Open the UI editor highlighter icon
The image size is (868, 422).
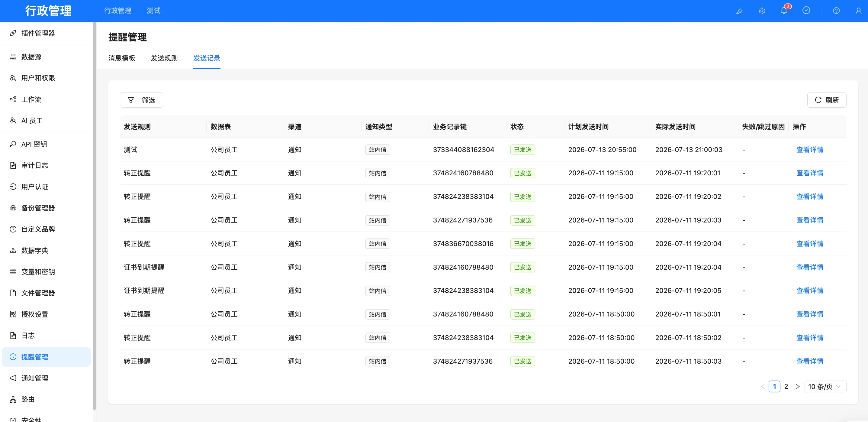coord(739,11)
